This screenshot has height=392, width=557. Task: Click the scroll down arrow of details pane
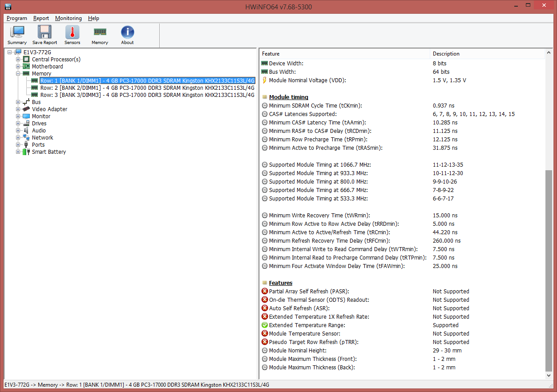549,376
